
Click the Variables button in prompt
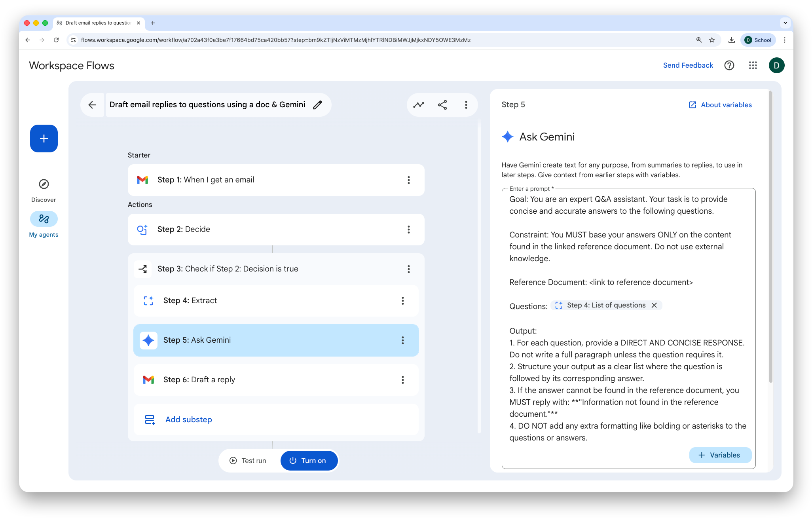[x=720, y=455]
